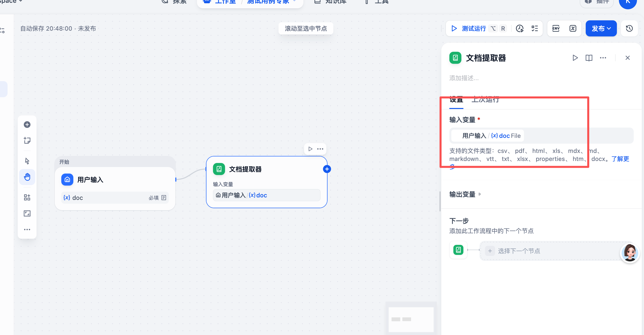
Task: Open the 了解更多 link
Action: coord(620,159)
